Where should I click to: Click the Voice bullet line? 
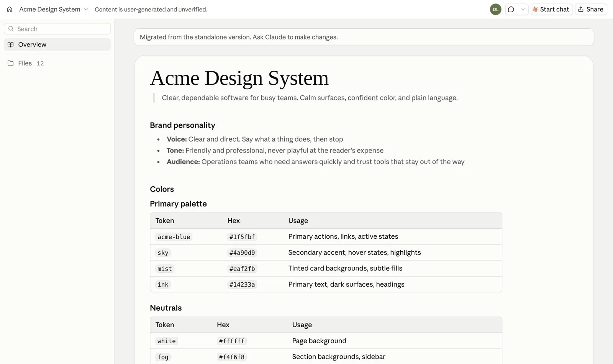[255, 139]
